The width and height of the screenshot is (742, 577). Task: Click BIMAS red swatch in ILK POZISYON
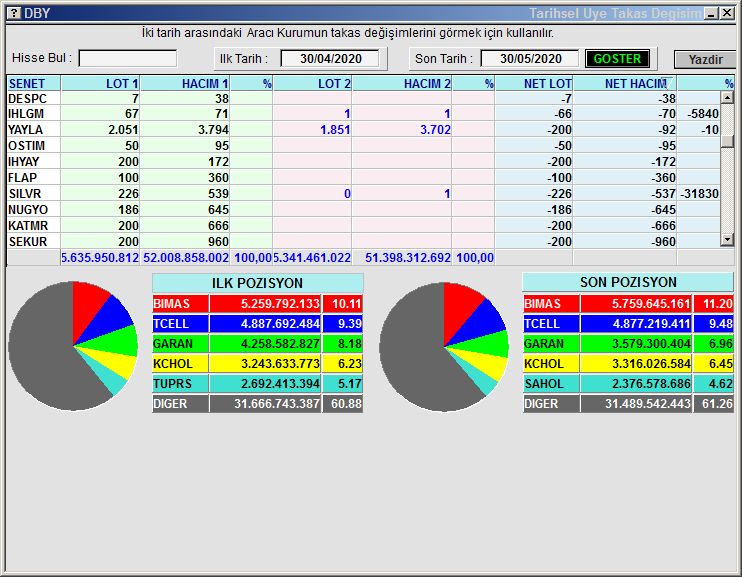pos(180,304)
